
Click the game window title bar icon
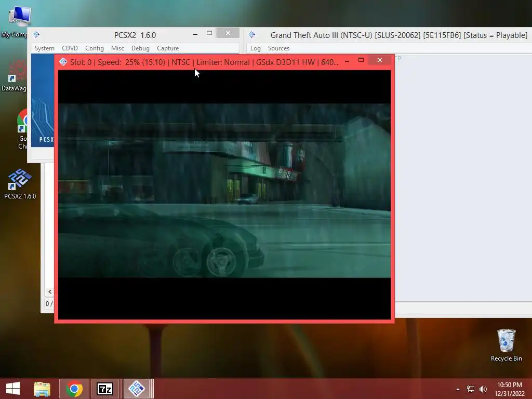coord(63,62)
